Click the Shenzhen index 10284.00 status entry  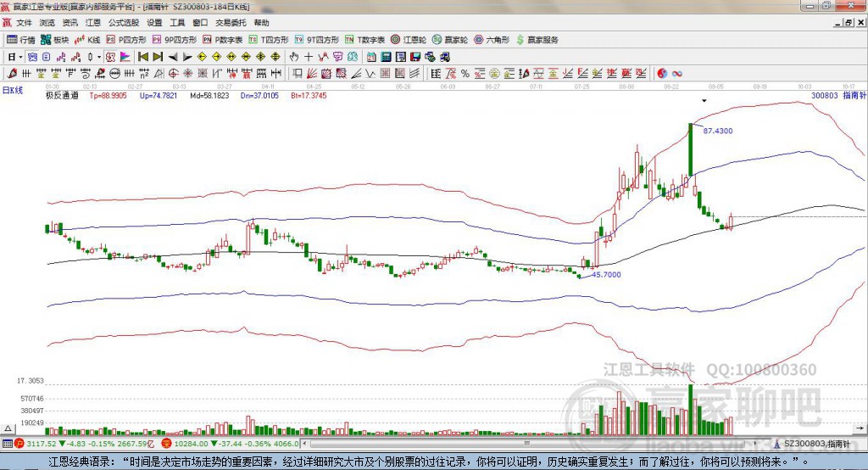click(231, 444)
